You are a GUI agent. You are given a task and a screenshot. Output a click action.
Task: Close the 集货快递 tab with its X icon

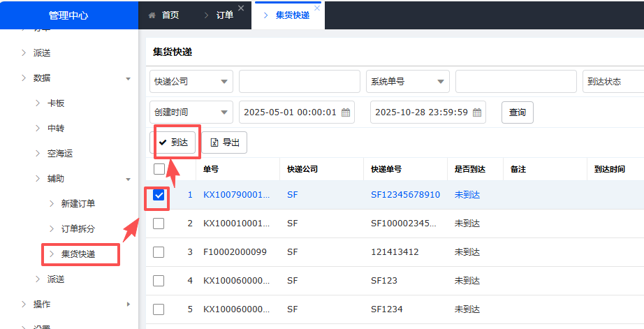click(x=317, y=8)
